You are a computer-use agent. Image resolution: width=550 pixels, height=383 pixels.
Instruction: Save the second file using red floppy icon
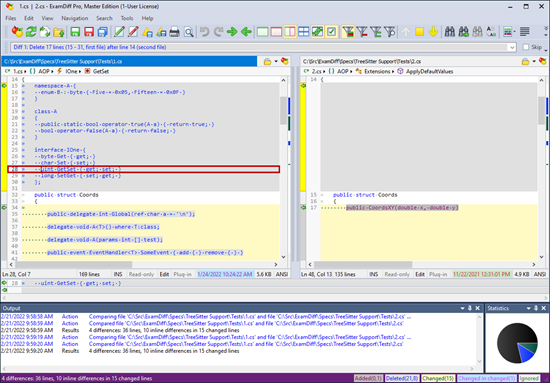pyautogui.click(x=89, y=32)
